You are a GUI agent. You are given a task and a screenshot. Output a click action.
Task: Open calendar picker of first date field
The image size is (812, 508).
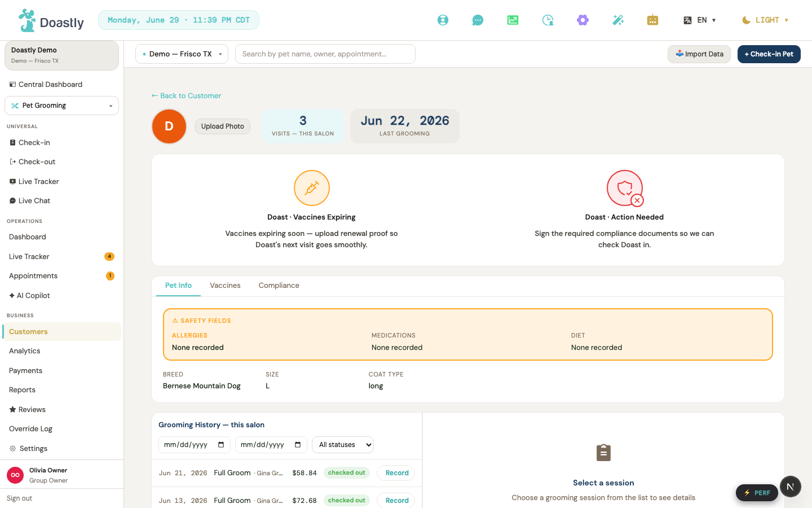tap(221, 445)
